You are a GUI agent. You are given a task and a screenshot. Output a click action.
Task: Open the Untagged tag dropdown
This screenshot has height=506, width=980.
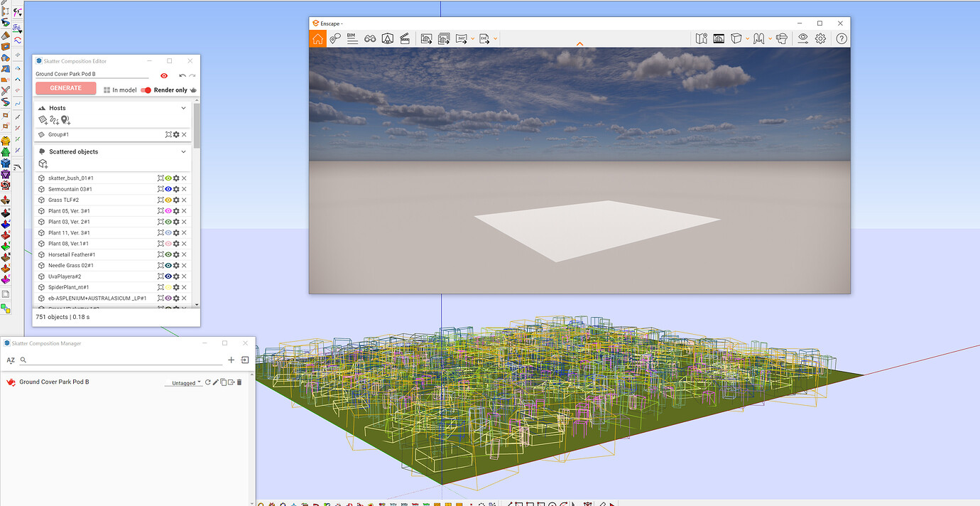pyautogui.click(x=183, y=383)
